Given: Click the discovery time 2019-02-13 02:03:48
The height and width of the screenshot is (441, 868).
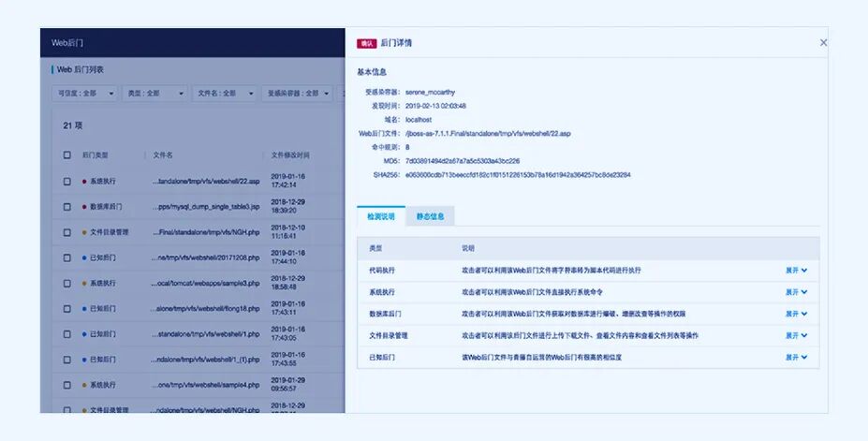Looking at the screenshot, I should click(x=435, y=106).
